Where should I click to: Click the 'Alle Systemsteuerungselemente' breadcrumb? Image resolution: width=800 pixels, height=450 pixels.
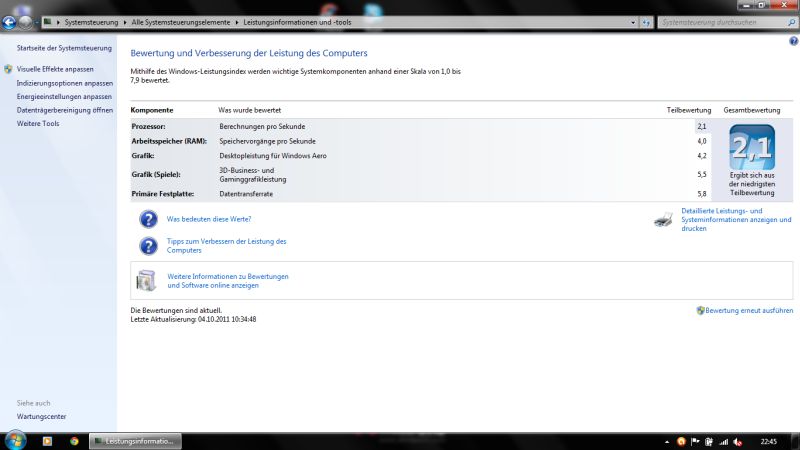coord(181,22)
